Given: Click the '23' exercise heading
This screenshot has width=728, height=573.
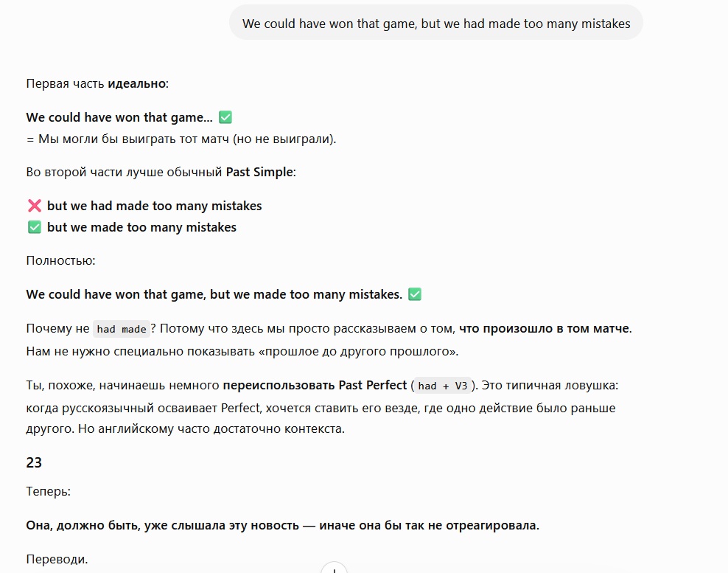Looking at the screenshot, I should [x=34, y=462].
